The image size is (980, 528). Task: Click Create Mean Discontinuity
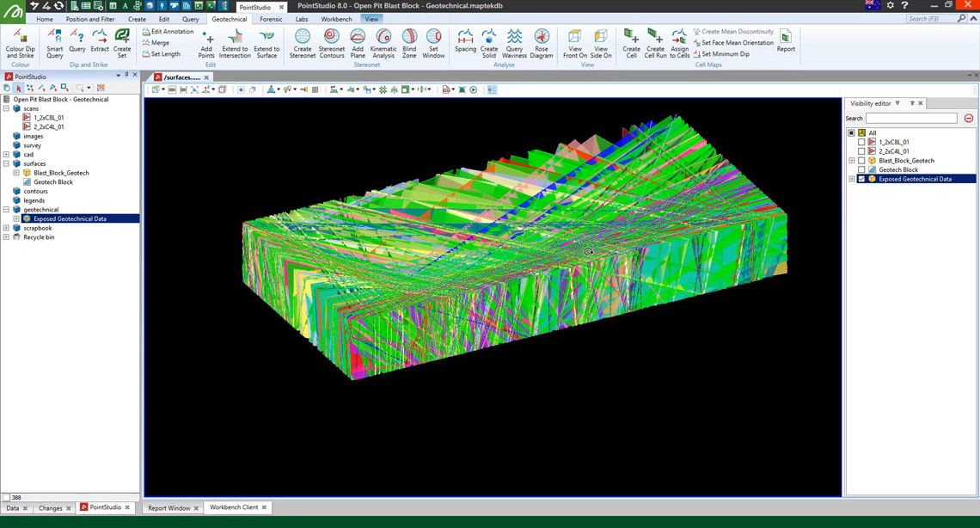coord(733,31)
